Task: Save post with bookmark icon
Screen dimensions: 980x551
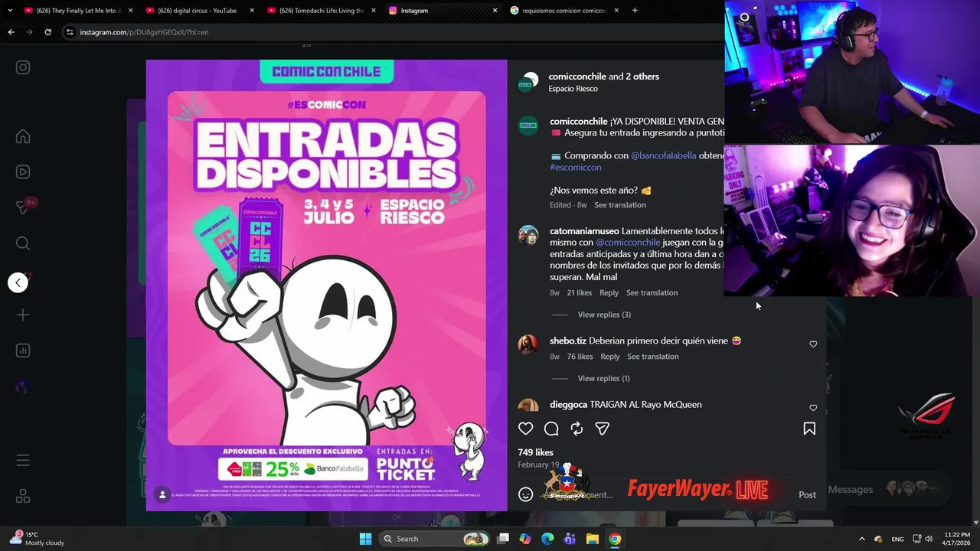Action: (809, 429)
